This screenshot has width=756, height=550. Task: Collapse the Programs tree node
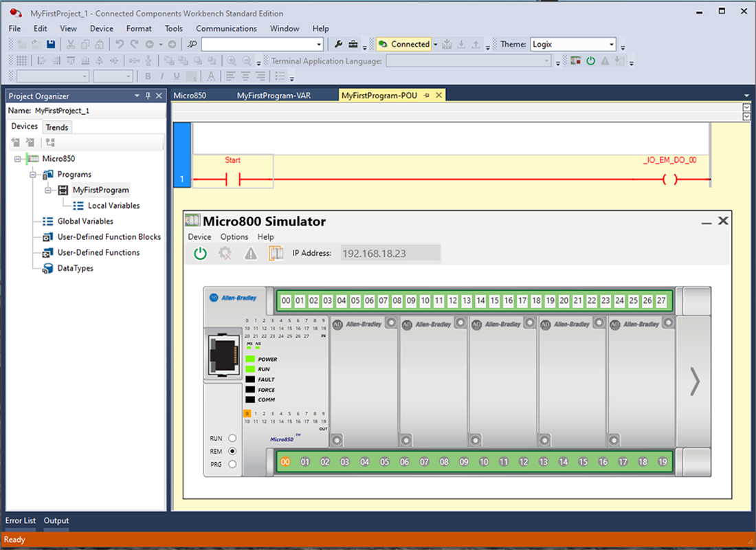pyautogui.click(x=33, y=174)
